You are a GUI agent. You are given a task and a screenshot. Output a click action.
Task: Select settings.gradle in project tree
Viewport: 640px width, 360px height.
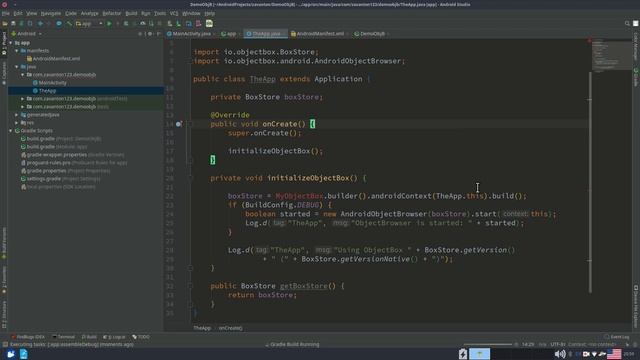[44, 179]
